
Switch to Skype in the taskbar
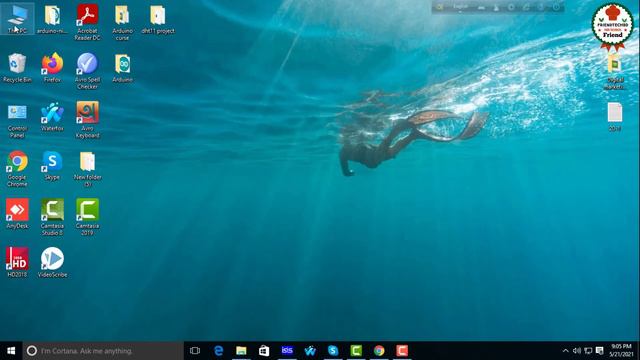click(333, 351)
